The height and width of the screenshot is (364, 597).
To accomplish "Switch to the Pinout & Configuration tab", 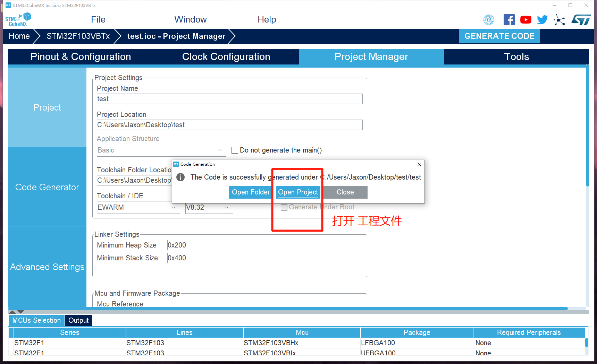I will 81,57.
